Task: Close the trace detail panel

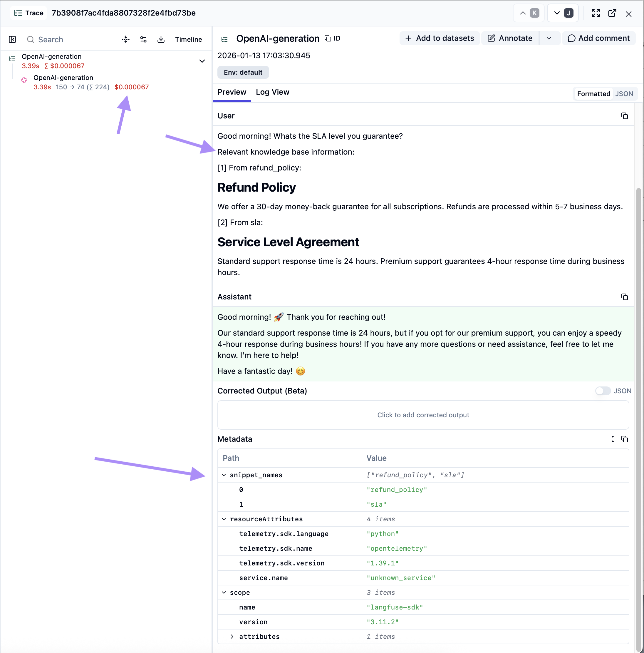Action: coord(628,14)
